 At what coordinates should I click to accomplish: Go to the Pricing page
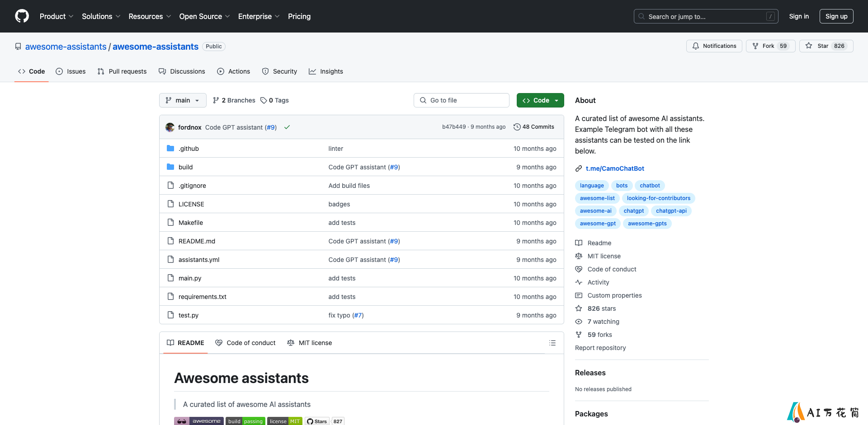point(299,16)
